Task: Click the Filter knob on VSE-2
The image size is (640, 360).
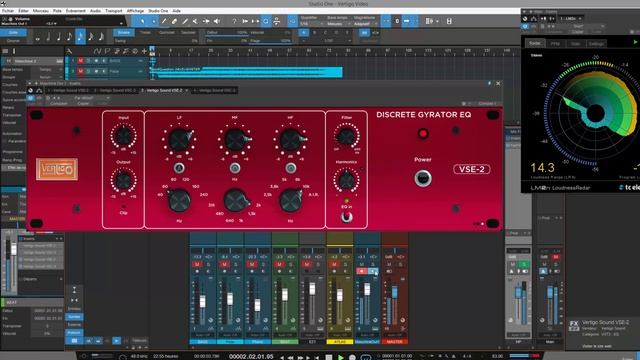Action: 346,136
